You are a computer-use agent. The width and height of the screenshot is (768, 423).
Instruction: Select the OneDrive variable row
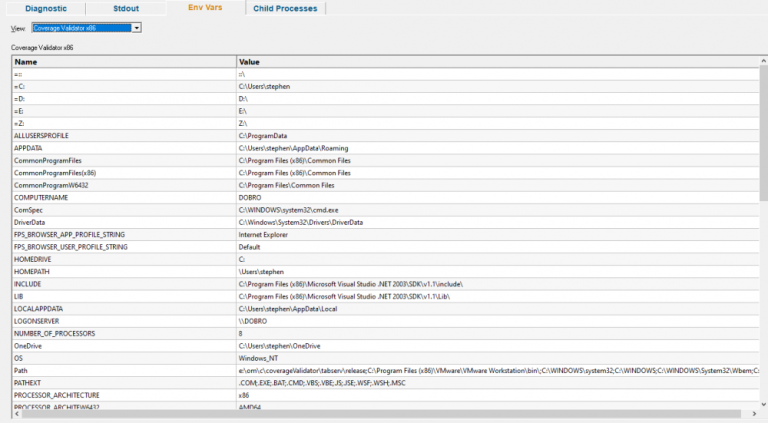coord(386,346)
